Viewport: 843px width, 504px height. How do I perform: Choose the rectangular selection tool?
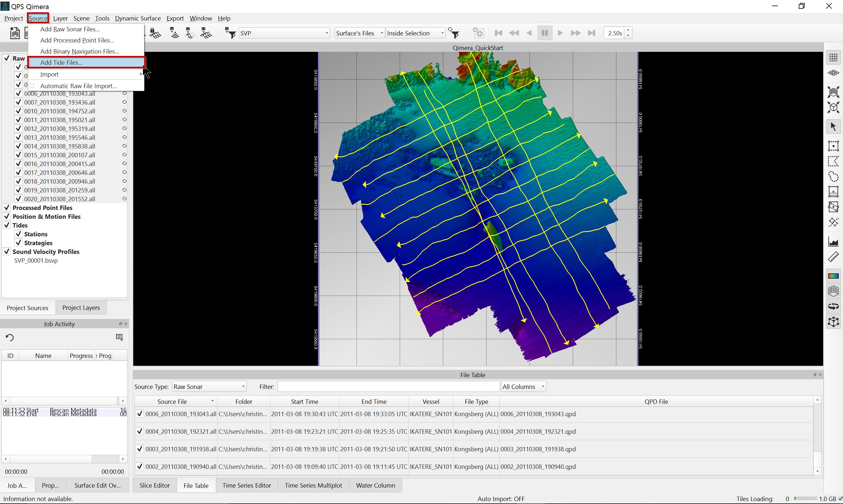tap(833, 146)
